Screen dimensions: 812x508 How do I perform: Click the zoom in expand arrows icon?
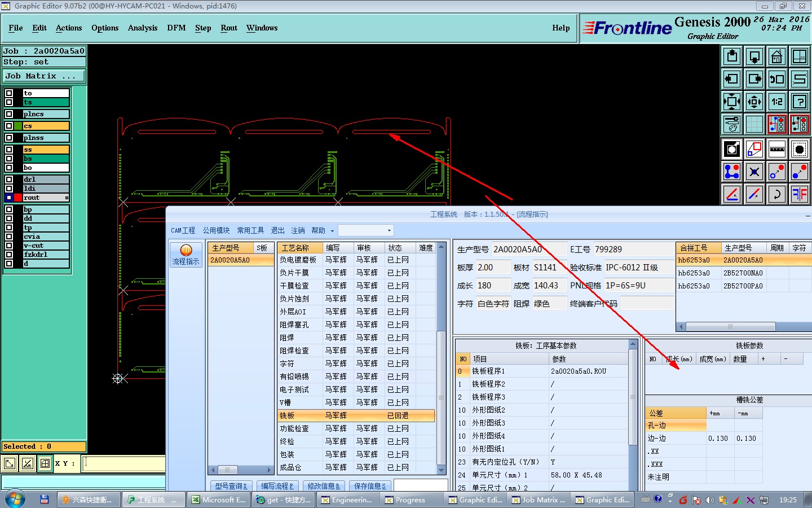click(x=732, y=102)
